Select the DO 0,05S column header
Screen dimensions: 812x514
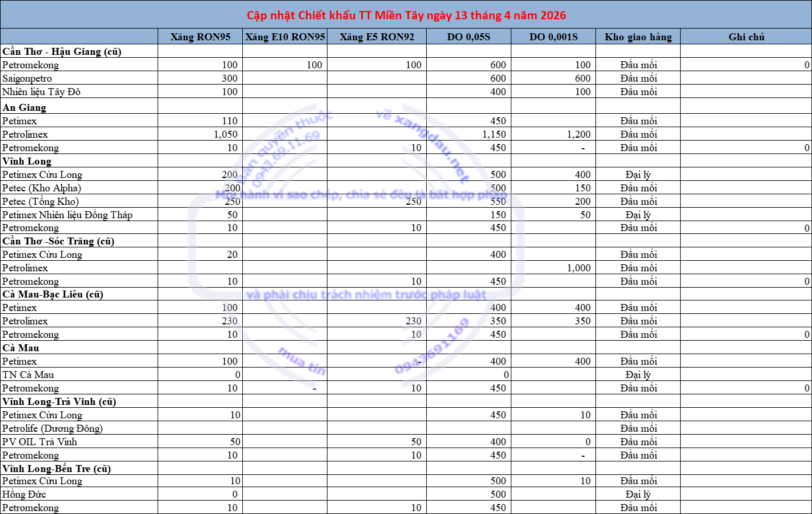tap(468, 37)
